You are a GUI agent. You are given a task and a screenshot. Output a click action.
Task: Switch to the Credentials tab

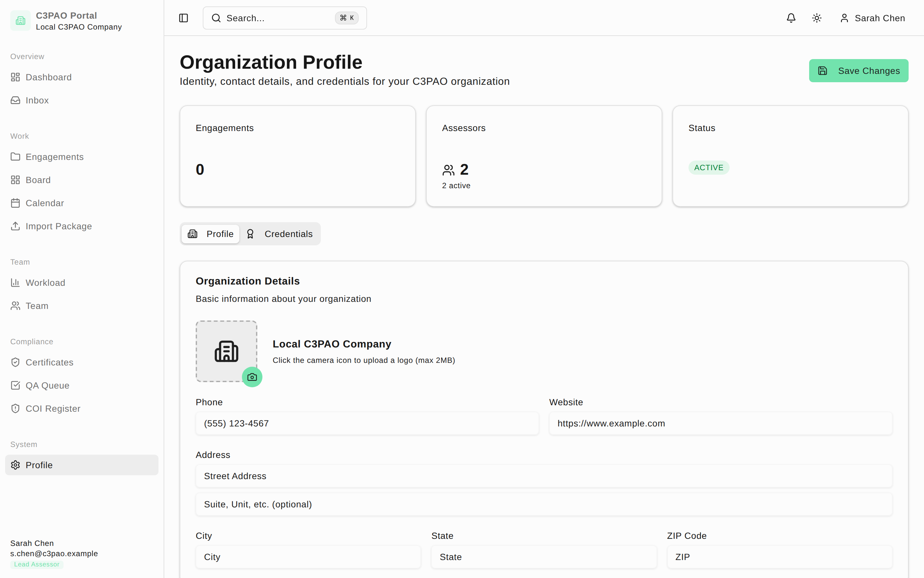pos(279,234)
